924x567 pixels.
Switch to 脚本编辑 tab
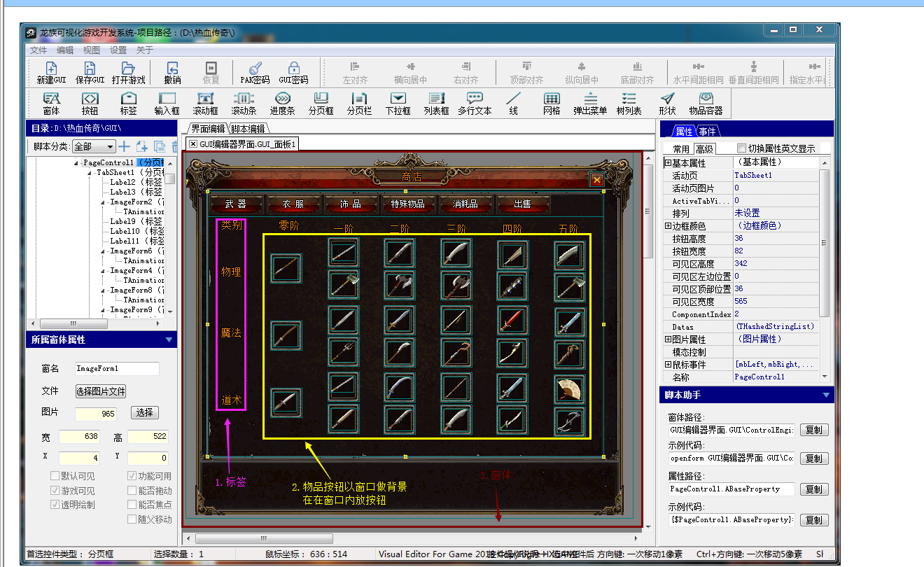(248, 128)
